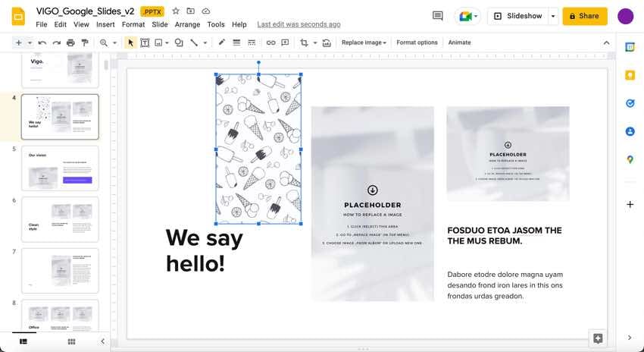Switch to filmstrip view
This screenshot has height=352, width=644.
pyautogui.click(x=23, y=342)
